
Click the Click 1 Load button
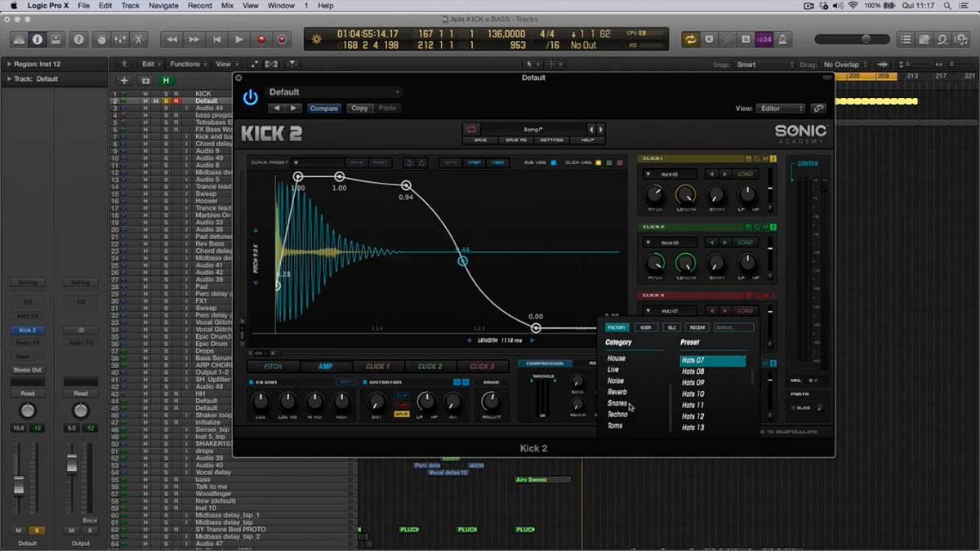tap(744, 174)
